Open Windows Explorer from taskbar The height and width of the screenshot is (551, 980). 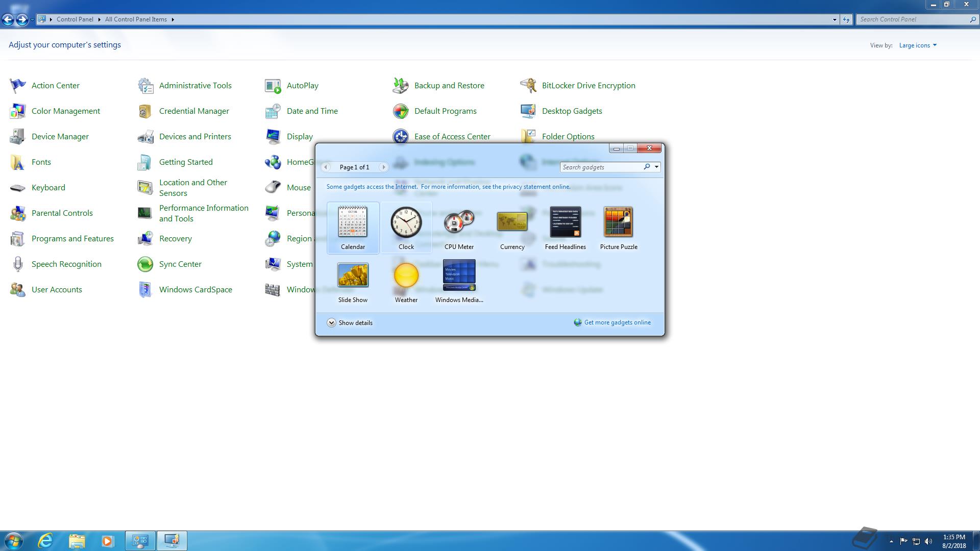tap(77, 541)
